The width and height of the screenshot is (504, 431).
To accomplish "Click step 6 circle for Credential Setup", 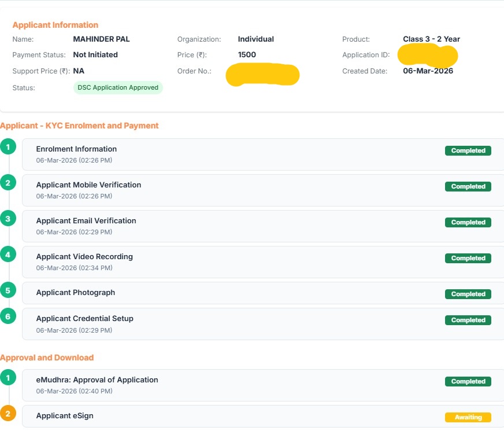I will [8, 316].
